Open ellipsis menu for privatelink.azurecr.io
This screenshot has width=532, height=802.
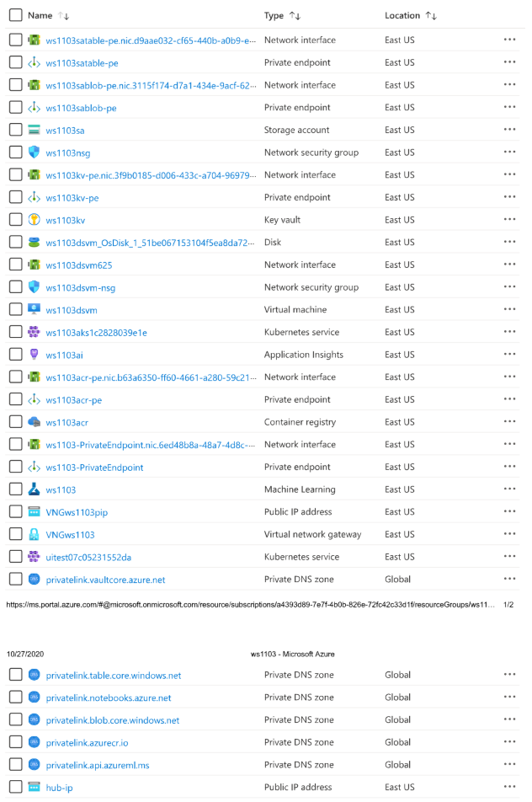[x=509, y=741]
